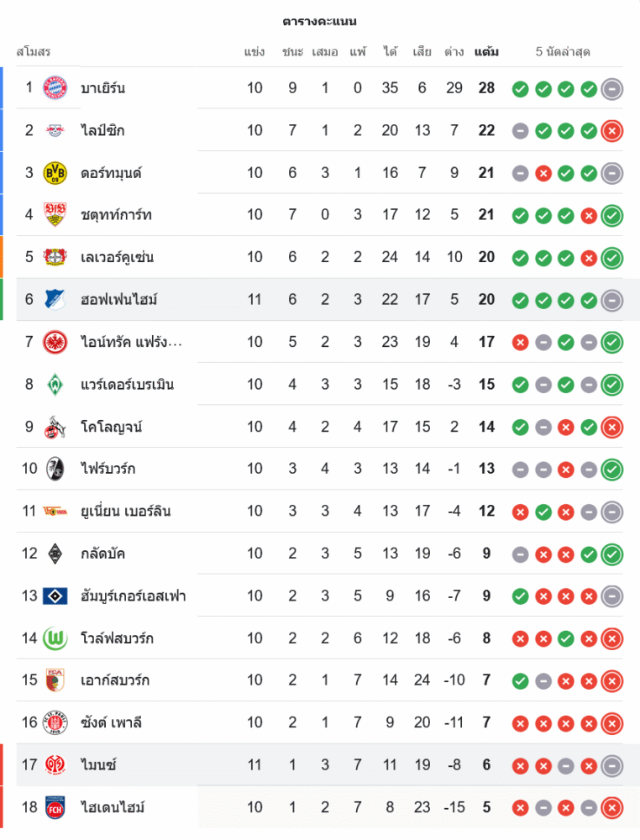640x840 pixels.
Task: Open the ไมนซ์ team link
Action: coord(98,764)
